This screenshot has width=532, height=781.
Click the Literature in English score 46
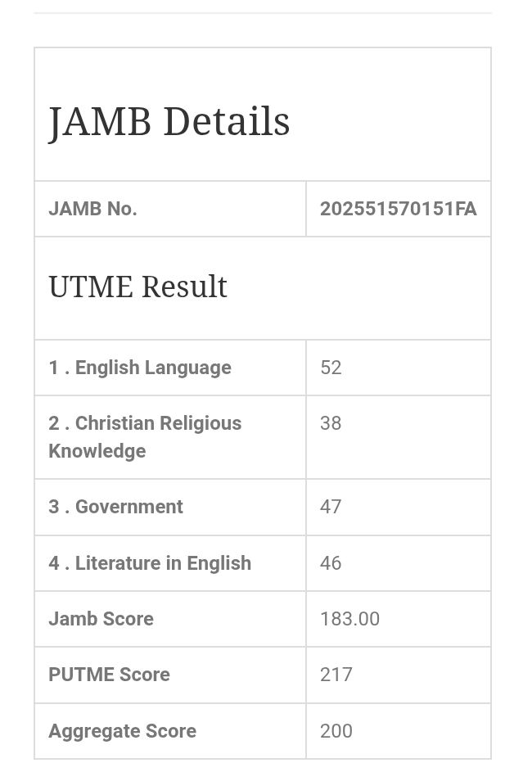331,563
